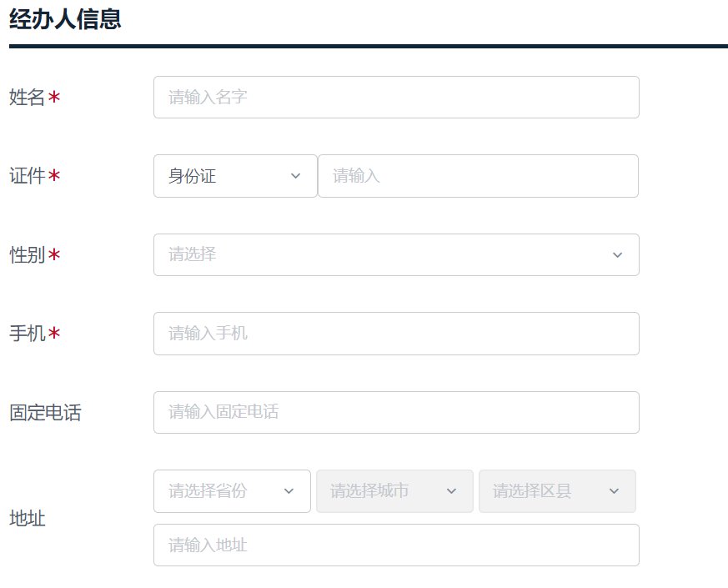The height and width of the screenshot is (588, 728).
Task: Click the 性别 field label
Action: pyautogui.click(x=27, y=255)
